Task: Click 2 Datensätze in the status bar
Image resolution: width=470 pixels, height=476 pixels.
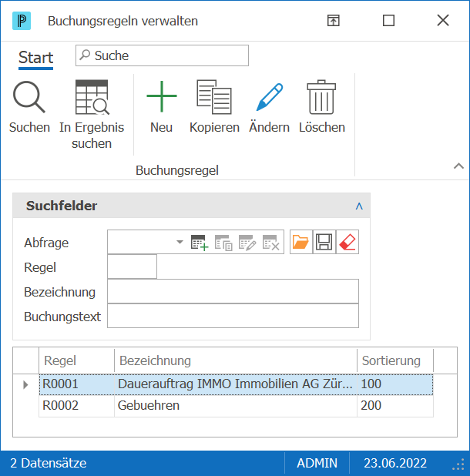Action: (49, 463)
